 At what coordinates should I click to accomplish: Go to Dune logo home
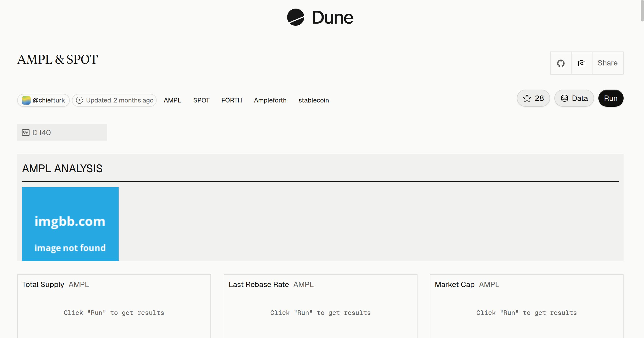tap(320, 17)
